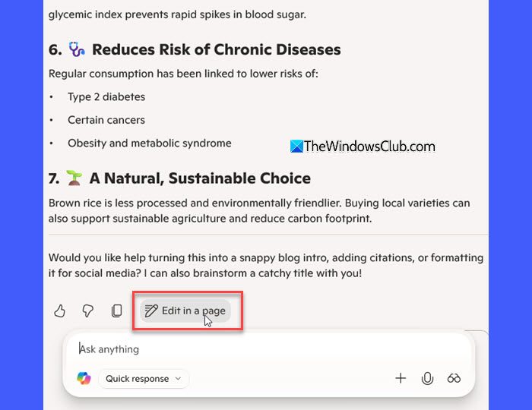Focus the Ask anything message box
The height and width of the screenshot is (410, 532).
[268, 349]
